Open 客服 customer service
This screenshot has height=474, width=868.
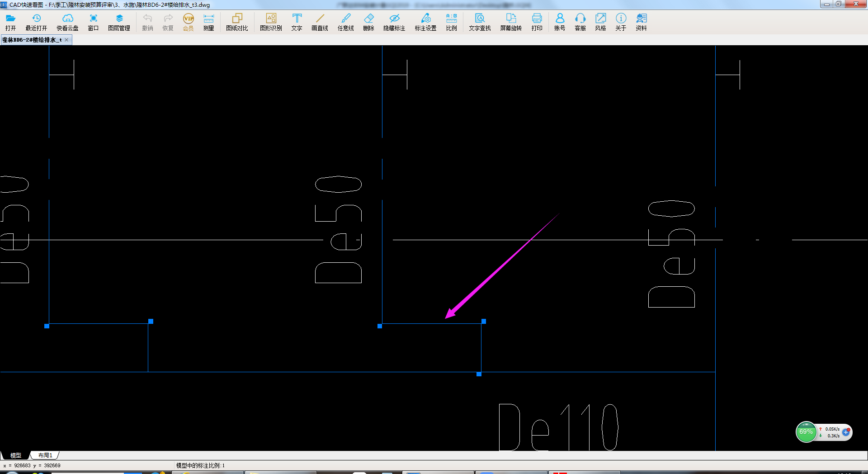(x=580, y=22)
